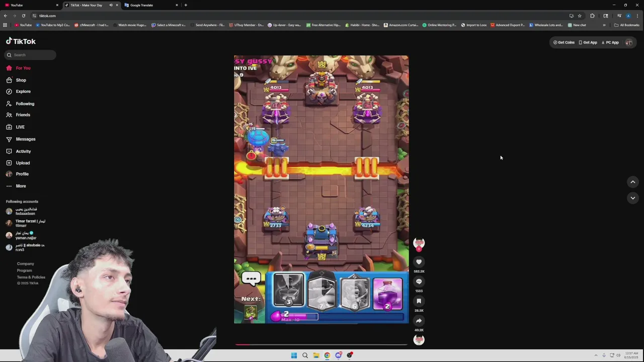Go to the next video with down chevron

(633, 198)
